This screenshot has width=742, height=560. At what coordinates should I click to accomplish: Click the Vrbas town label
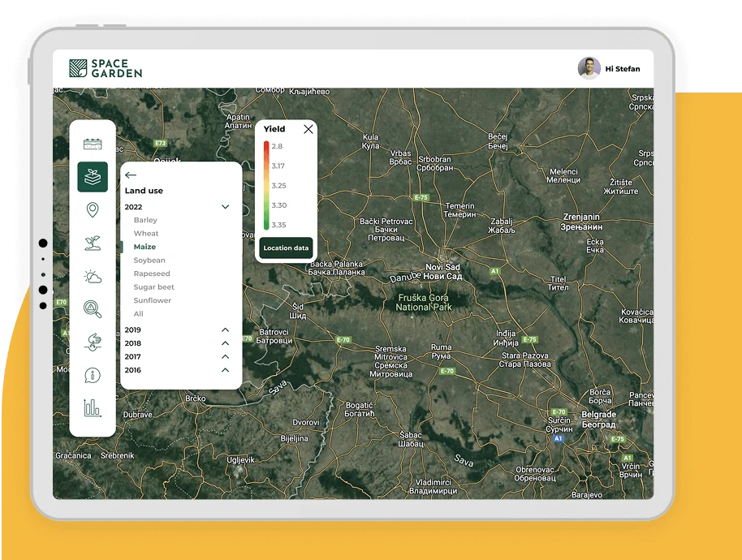point(400,157)
